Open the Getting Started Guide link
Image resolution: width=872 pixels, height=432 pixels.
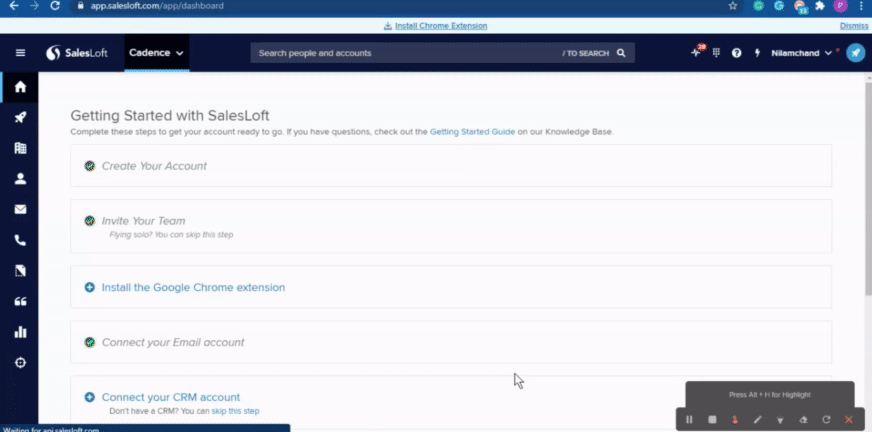[472, 132]
